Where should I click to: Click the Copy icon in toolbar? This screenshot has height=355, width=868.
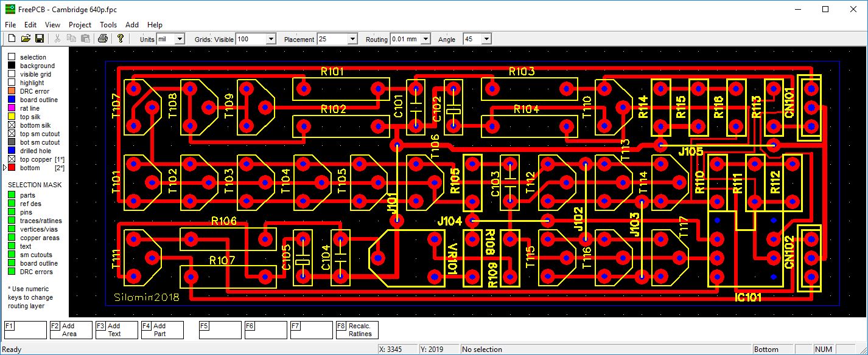click(71, 38)
